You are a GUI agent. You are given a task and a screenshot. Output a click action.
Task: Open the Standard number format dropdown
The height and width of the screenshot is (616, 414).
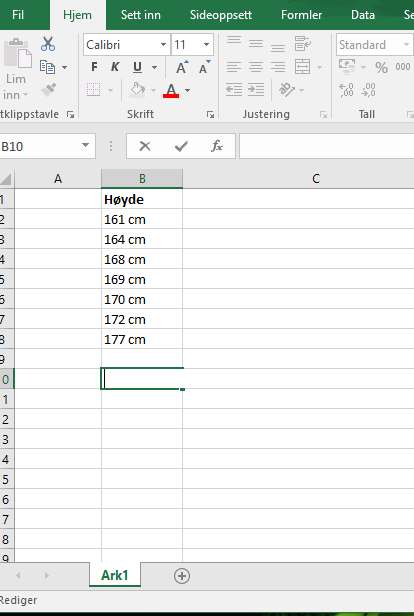pos(406,44)
